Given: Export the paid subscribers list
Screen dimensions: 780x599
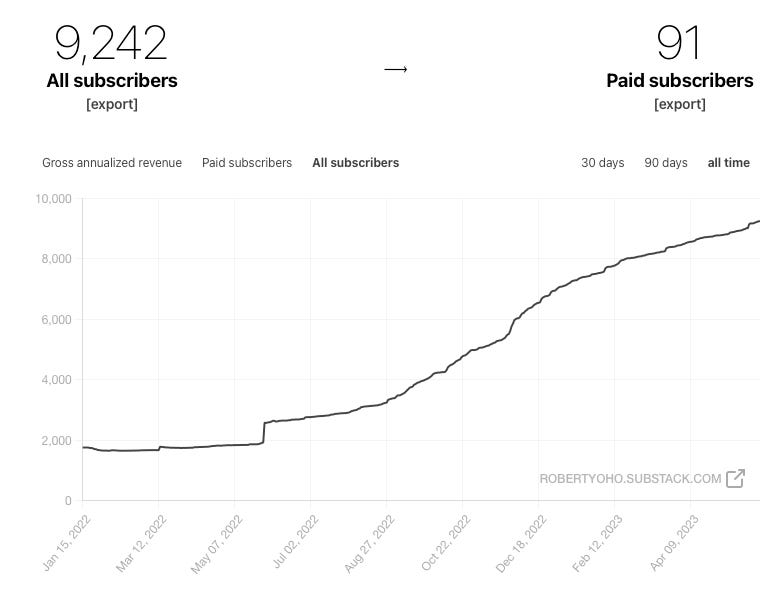Looking at the screenshot, I should [680, 104].
